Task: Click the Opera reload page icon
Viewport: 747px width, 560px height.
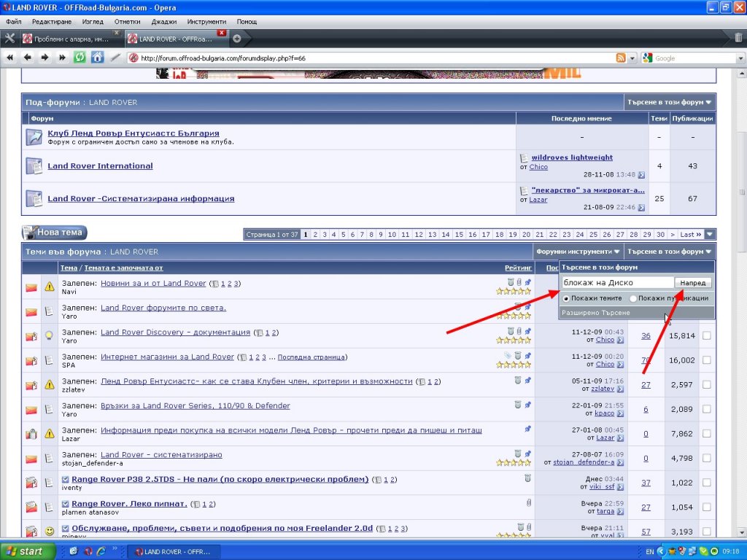Action: [x=80, y=58]
